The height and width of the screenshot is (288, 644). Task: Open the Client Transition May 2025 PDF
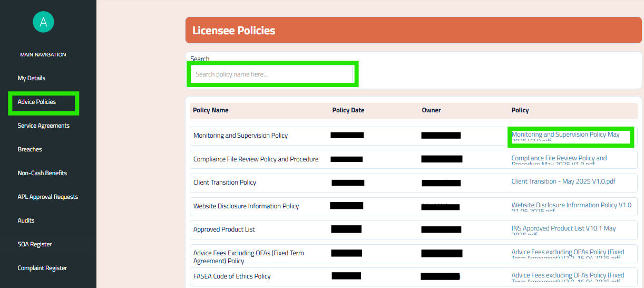(563, 181)
